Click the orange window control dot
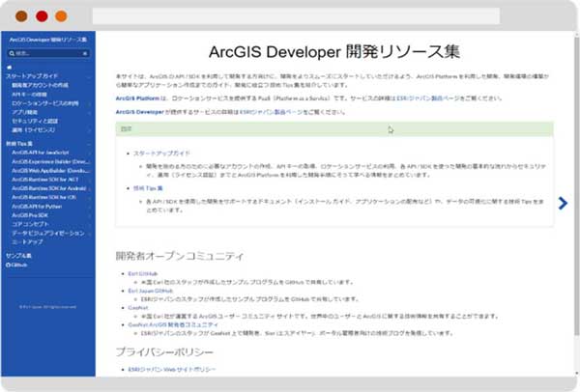Image resolution: width=580 pixels, height=392 pixels. click(62, 16)
